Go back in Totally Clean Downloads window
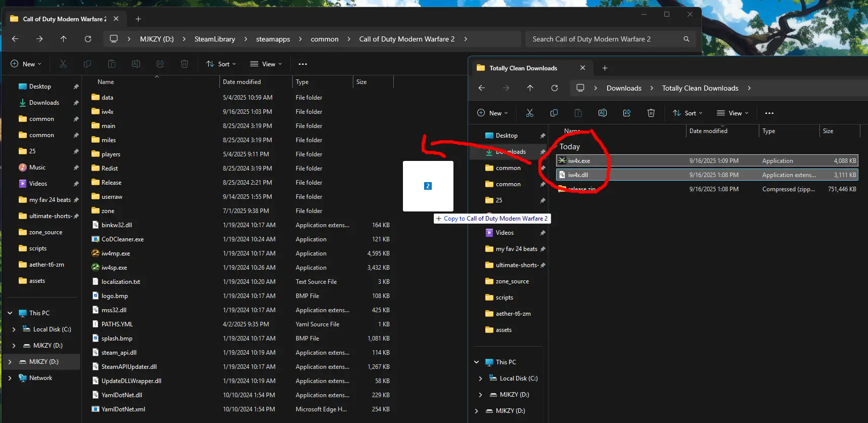The image size is (868, 423). coord(482,88)
